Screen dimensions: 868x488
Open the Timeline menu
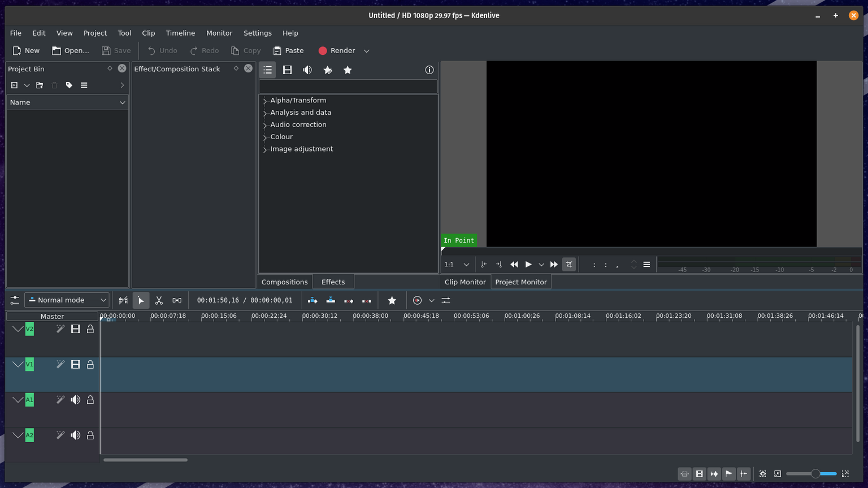click(x=180, y=33)
